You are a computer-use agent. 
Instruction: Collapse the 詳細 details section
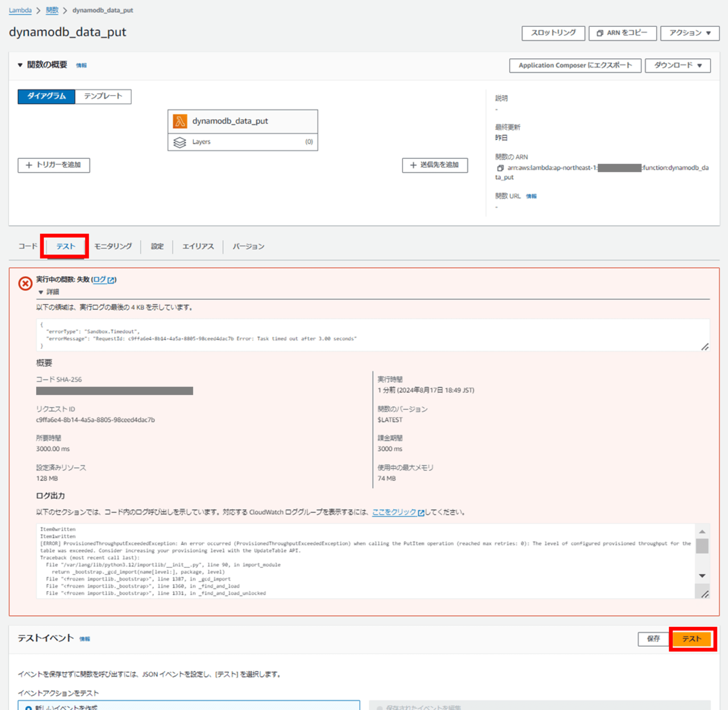point(41,292)
